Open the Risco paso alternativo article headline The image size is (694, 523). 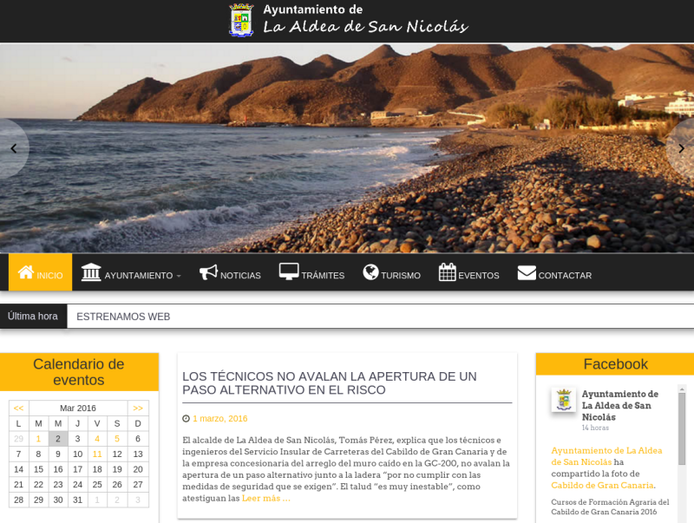[x=329, y=383]
